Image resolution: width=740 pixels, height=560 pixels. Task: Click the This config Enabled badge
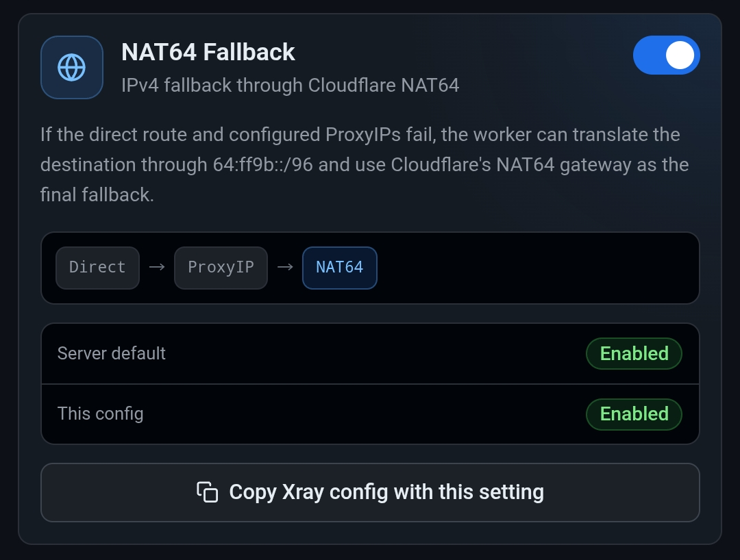coord(634,414)
